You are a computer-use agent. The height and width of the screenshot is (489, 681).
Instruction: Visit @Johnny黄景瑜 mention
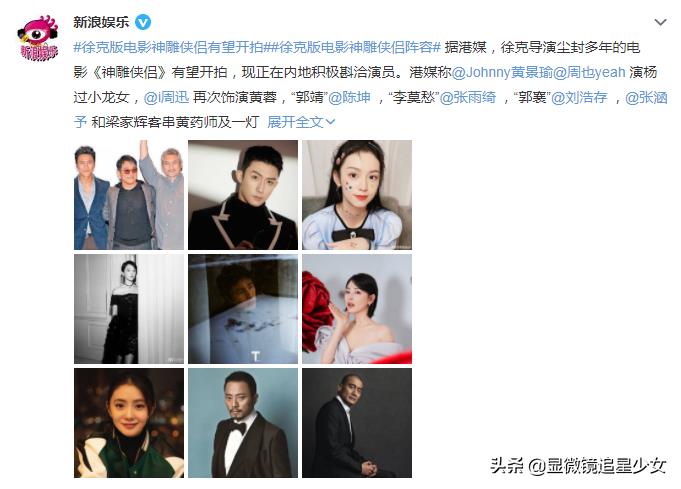coord(502,73)
